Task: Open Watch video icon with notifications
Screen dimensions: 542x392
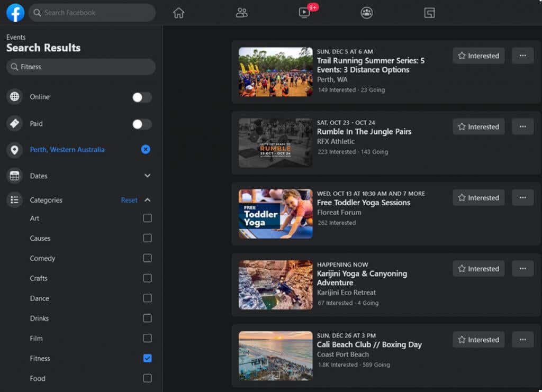Action: pyautogui.click(x=304, y=13)
